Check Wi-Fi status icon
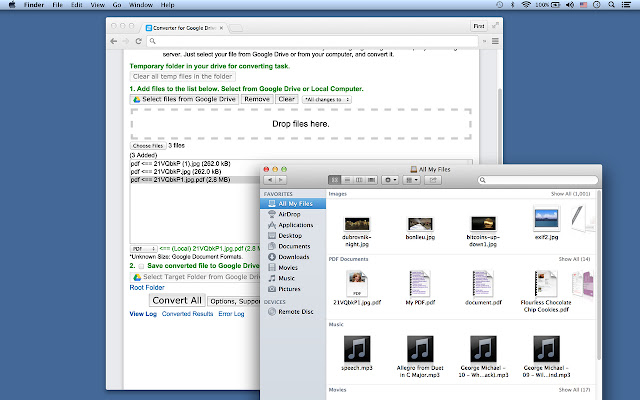 coord(526,5)
